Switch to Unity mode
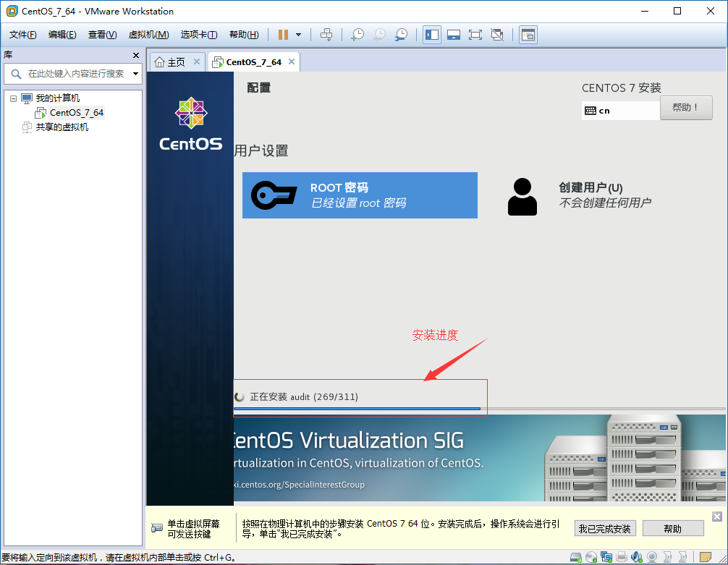 click(x=497, y=35)
